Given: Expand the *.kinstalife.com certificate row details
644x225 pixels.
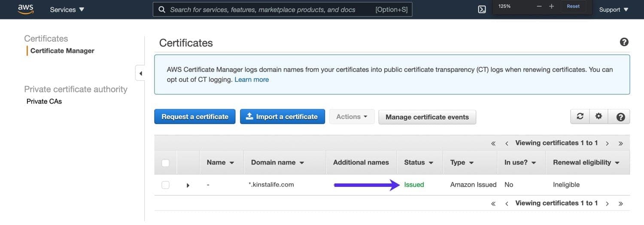Looking at the screenshot, I should 188,186.
